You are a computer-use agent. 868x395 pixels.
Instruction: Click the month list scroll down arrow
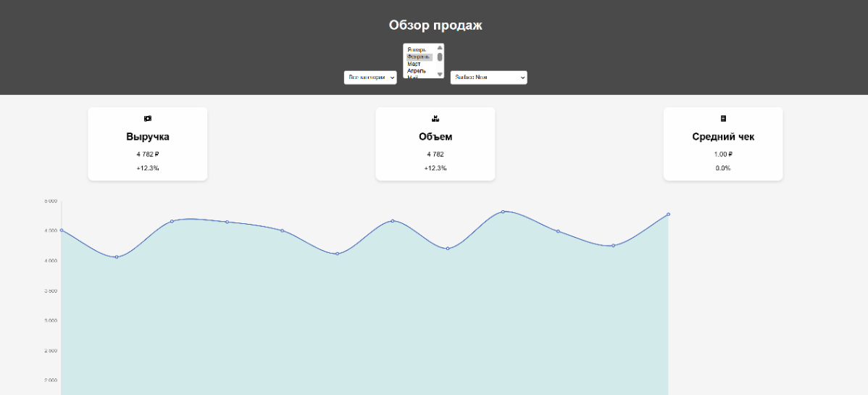click(x=440, y=74)
